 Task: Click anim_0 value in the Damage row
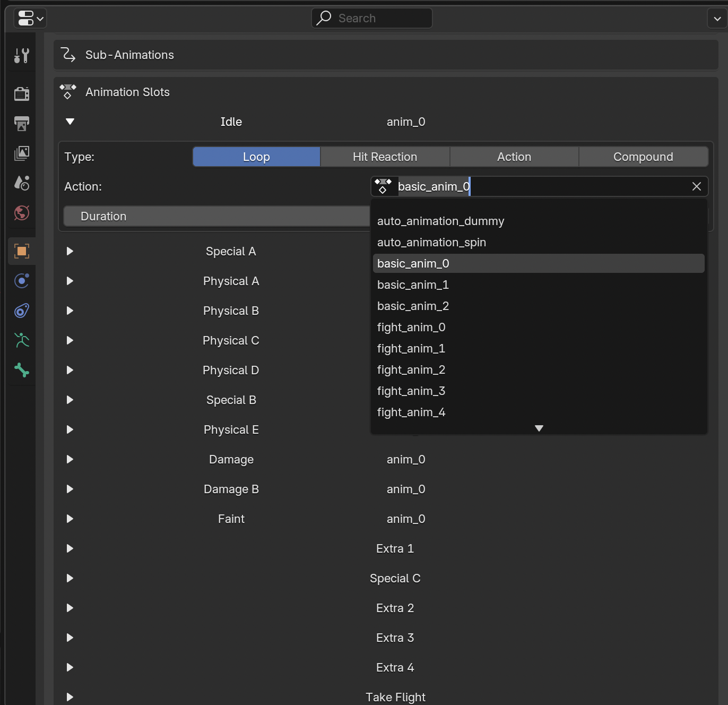(406, 459)
